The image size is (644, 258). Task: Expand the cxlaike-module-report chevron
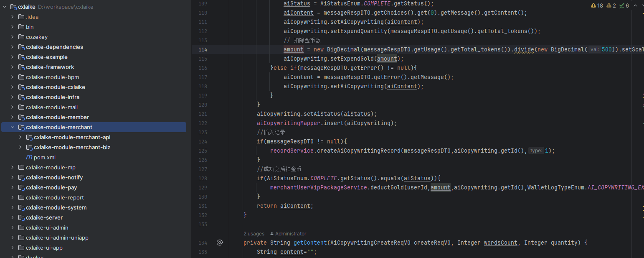tap(13, 197)
